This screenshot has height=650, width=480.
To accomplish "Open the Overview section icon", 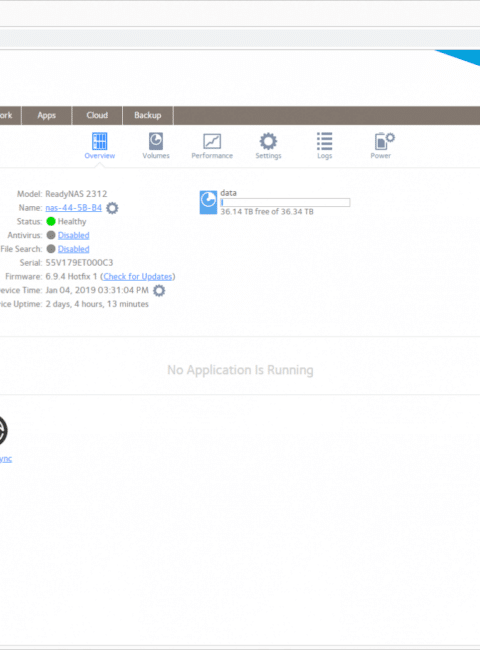I will point(99,141).
